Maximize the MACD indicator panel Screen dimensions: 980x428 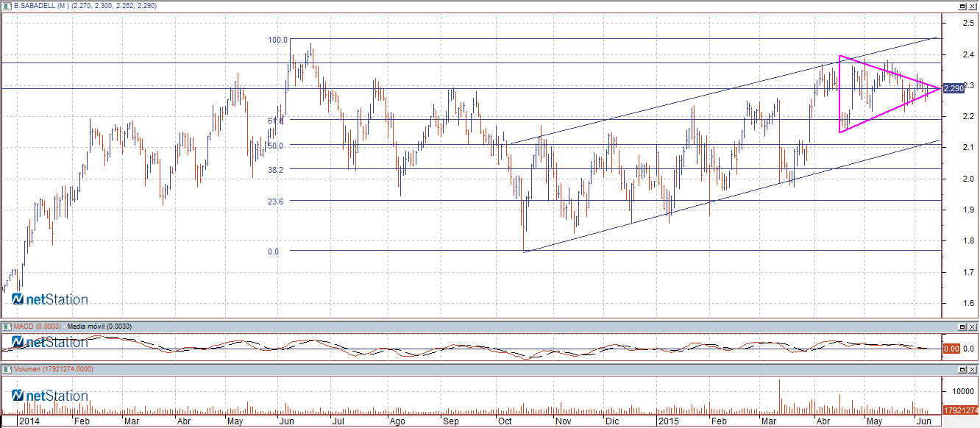(x=962, y=326)
